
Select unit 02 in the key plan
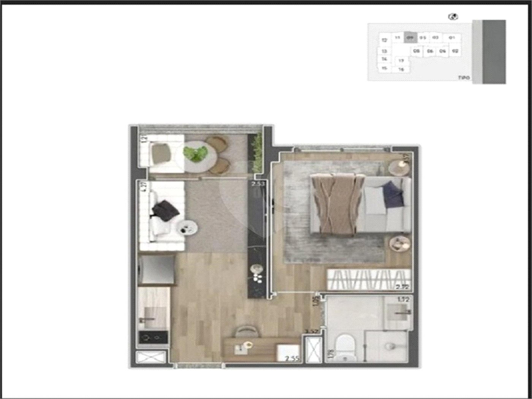tap(455, 51)
